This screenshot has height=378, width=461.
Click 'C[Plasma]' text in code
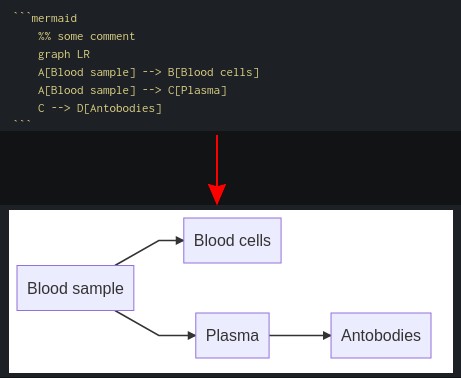[x=197, y=90]
